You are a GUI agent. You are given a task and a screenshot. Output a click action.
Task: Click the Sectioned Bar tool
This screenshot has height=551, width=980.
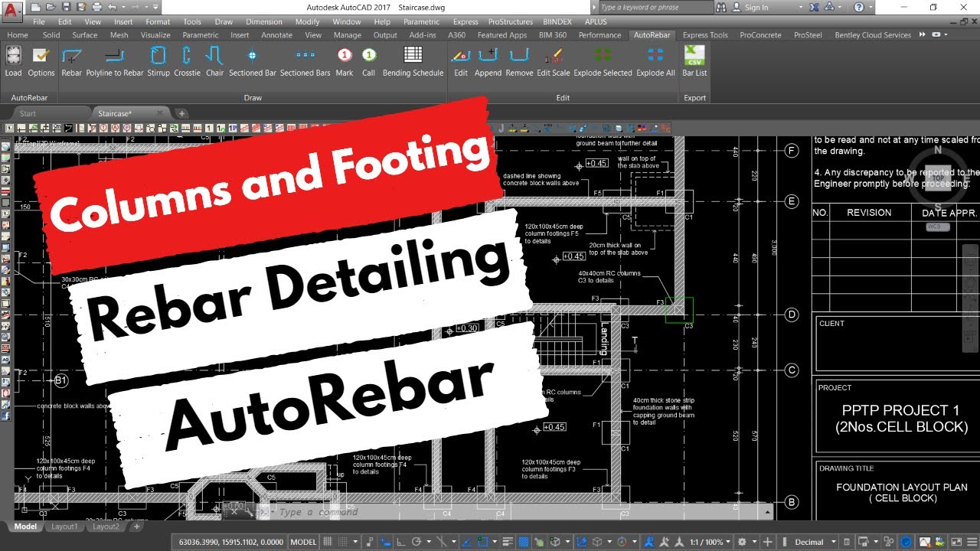(253, 60)
